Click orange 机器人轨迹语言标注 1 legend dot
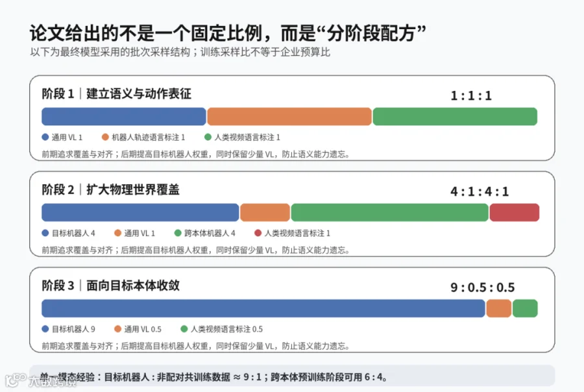Screen dimensions: 584x392 pyautogui.click(x=105, y=137)
